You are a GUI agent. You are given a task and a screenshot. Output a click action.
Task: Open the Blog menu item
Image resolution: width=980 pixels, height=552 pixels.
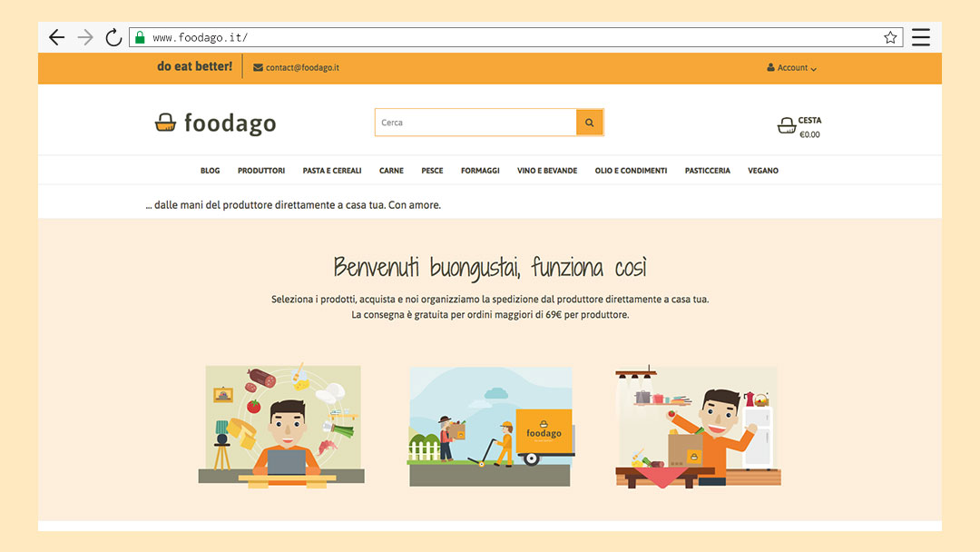210,171
